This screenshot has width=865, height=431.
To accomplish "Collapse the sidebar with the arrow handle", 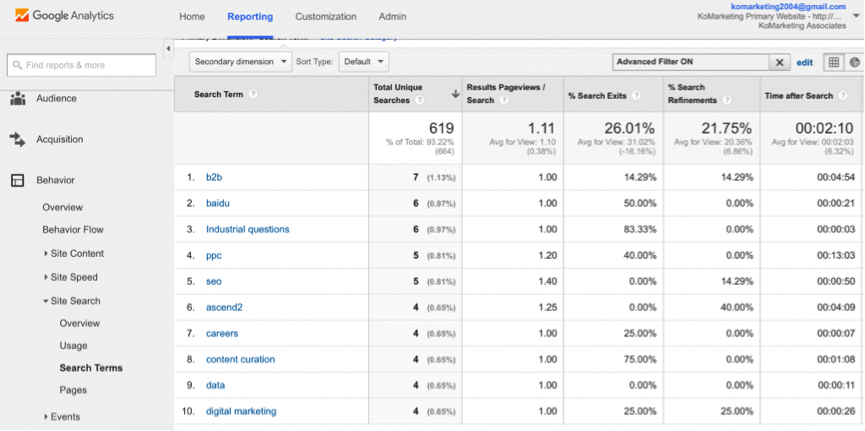I will click(168, 49).
